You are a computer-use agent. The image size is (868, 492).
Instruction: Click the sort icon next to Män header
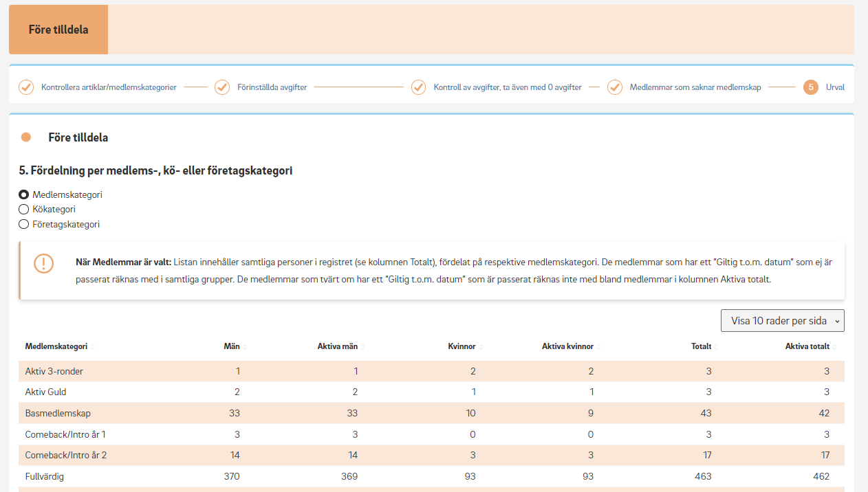point(245,346)
